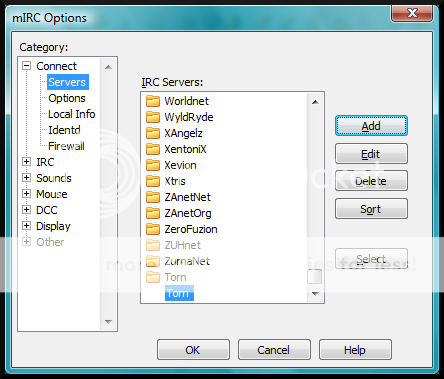Viewport: 444px width, 379px height.
Task: Click the Sort button
Action: [x=371, y=209]
